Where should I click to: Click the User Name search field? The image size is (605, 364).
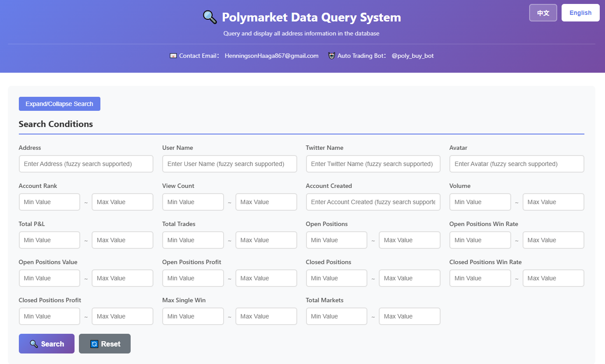[229, 163]
